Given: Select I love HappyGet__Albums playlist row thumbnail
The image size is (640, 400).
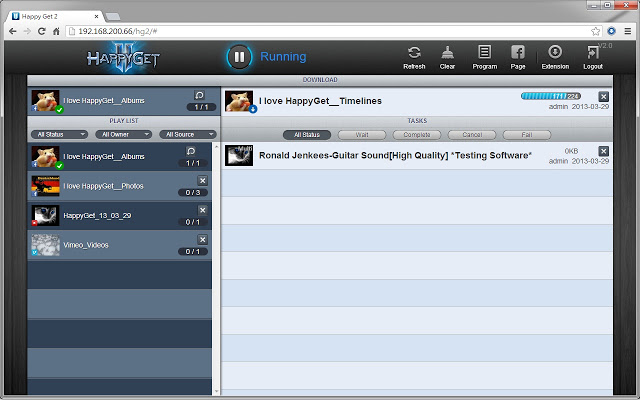Looking at the screenshot, I should point(45,156).
